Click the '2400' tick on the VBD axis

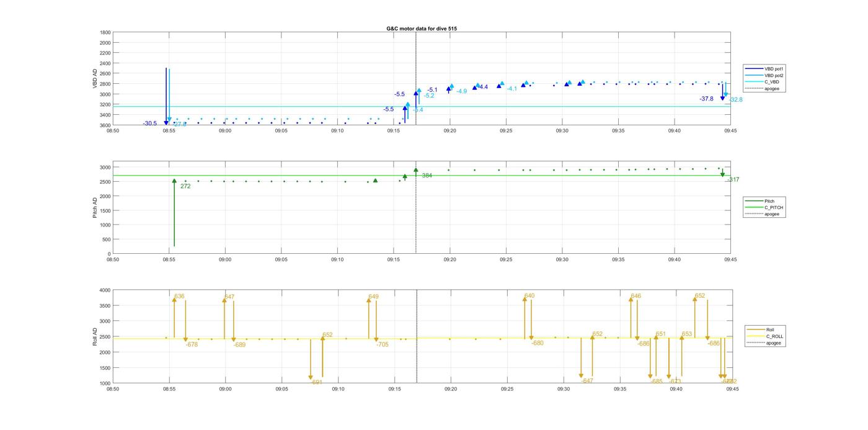click(x=105, y=63)
